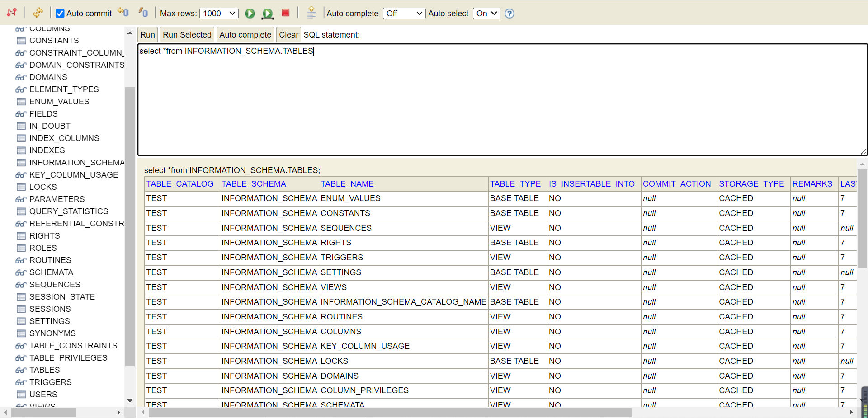This screenshot has height=418, width=868.
Task: Click the table icon next to LOCKS
Action: click(x=21, y=187)
